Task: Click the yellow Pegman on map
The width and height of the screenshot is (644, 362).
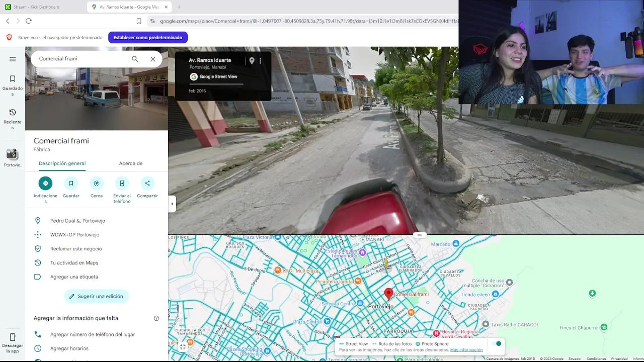Action: coord(386,264)
